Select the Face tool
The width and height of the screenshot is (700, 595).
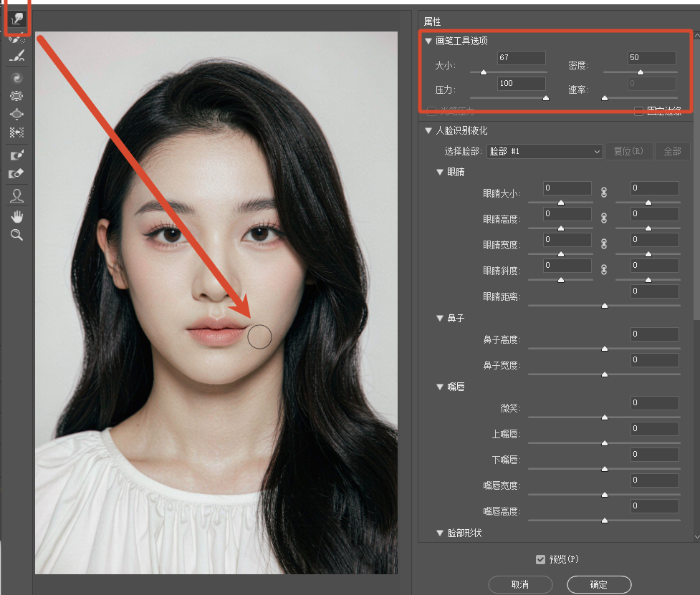click(x=17, y=195)
